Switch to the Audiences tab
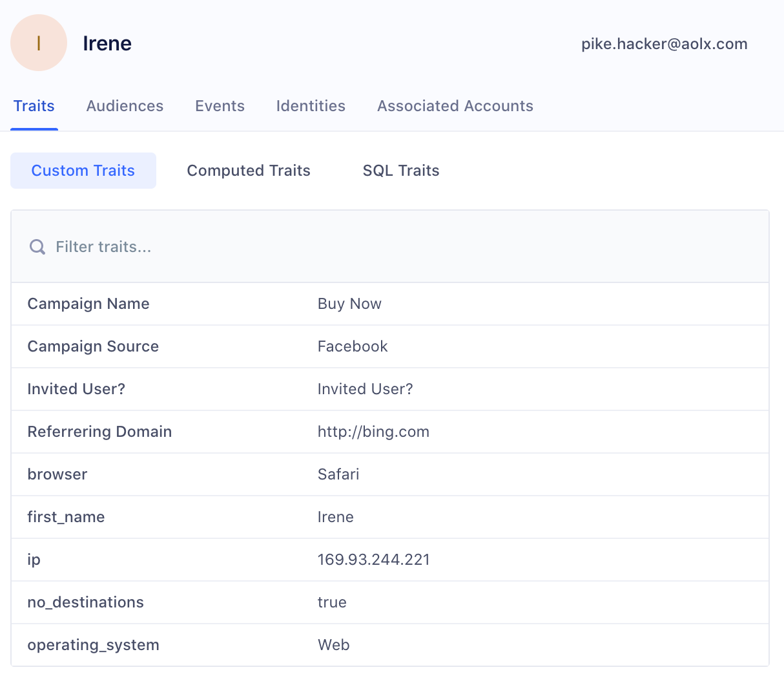Screen dimensions: 784x685 tap(125, 106)
